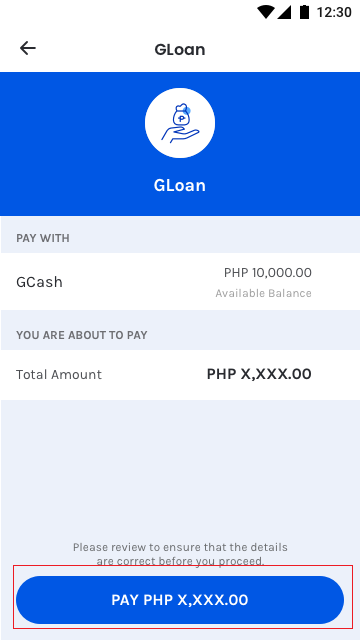Tap the Total Amount label
Image resolution: width=360 pixels, height=640 pixels.
[x=59, y=375]
